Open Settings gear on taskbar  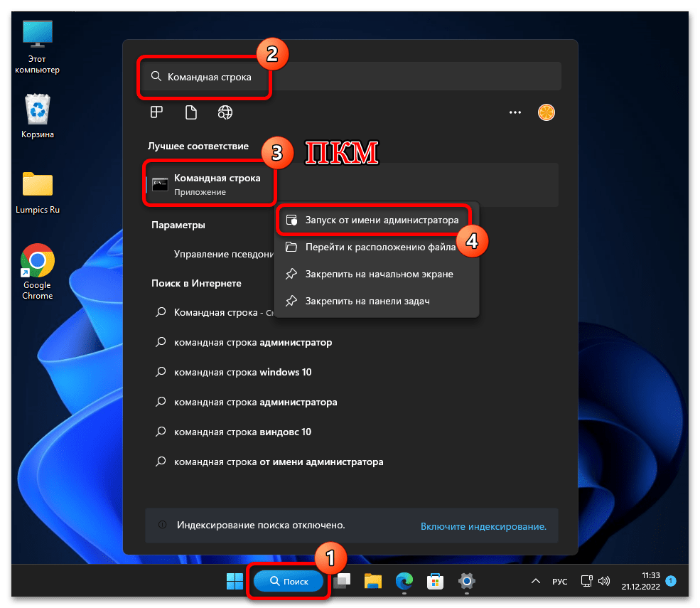tap(466, 581)
